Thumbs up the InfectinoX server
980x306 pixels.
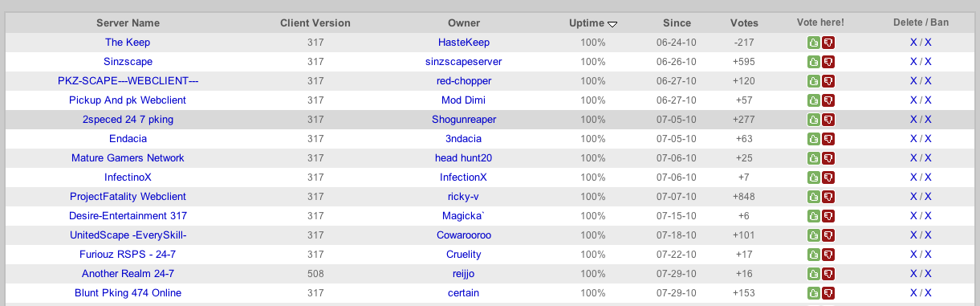click(813, 177)
